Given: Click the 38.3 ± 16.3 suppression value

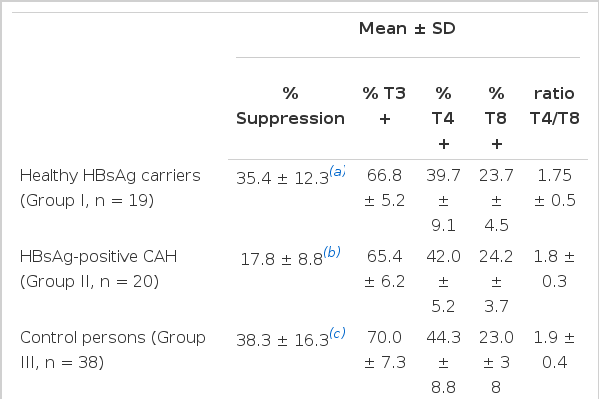Looking at the screenshot, I should (282, 341).
